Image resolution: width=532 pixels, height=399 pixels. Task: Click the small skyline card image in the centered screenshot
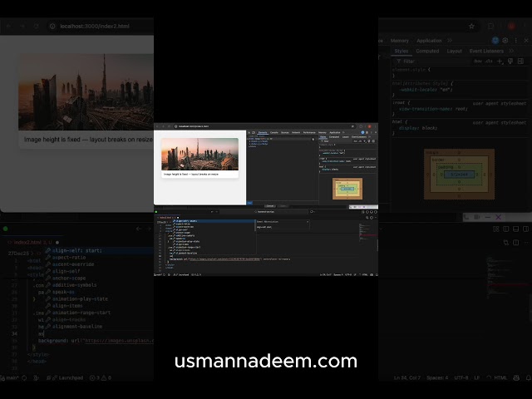click(x=199, y=154)
